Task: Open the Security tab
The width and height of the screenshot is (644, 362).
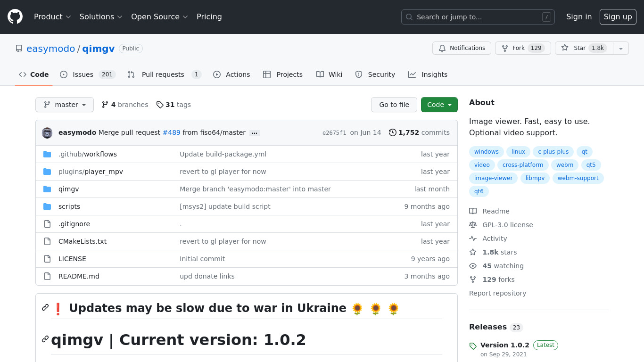Action: [375, 74]
